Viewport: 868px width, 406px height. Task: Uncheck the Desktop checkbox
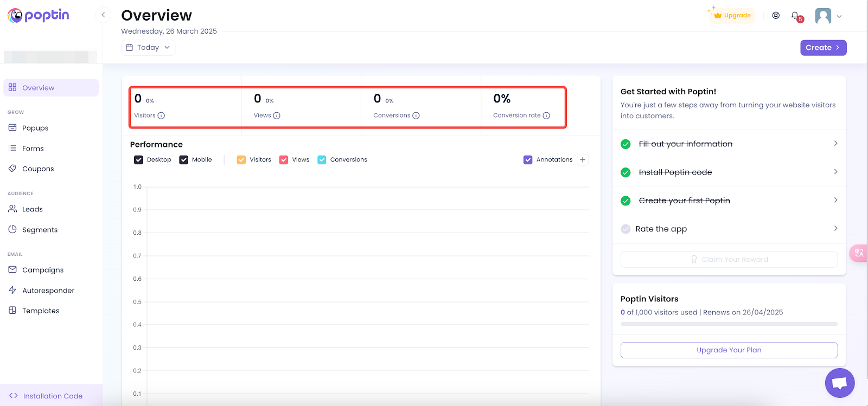click(138, 160)
